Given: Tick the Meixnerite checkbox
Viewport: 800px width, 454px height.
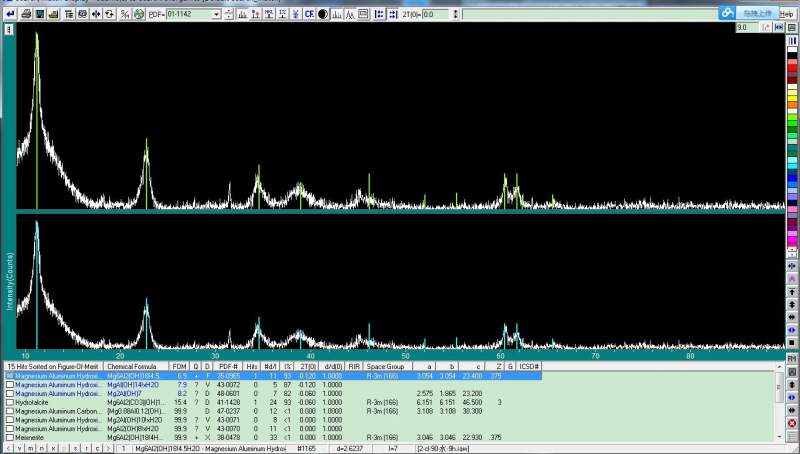Looking at the screenshot, I should click(10, 438).
